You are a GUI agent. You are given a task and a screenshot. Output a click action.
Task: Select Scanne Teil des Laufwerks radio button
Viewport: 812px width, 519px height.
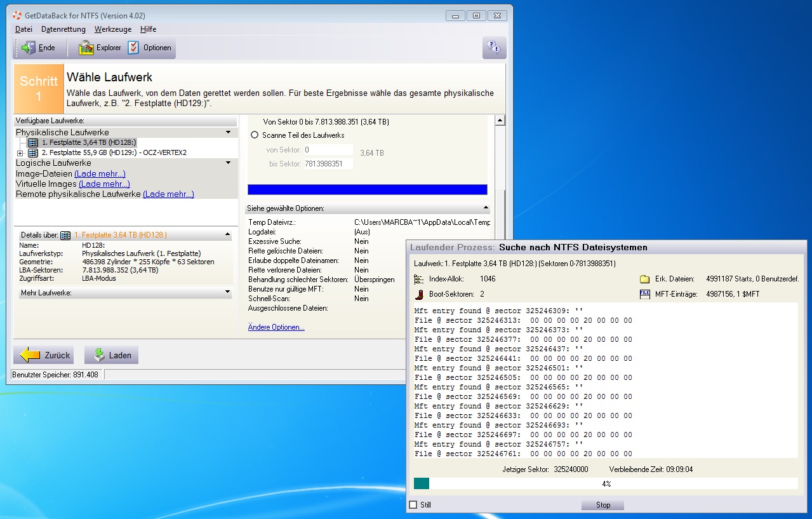[255, 135]
